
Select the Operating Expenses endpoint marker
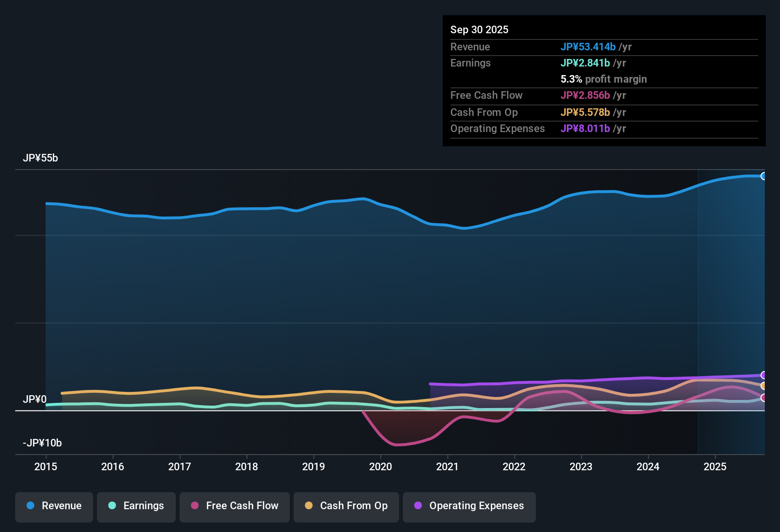point(763,375)
